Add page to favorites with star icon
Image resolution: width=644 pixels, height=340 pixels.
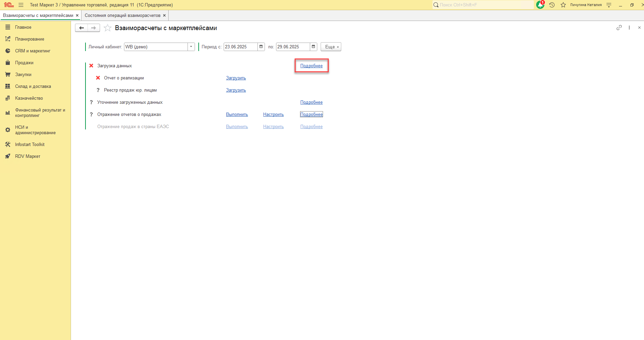click(107, 28)
